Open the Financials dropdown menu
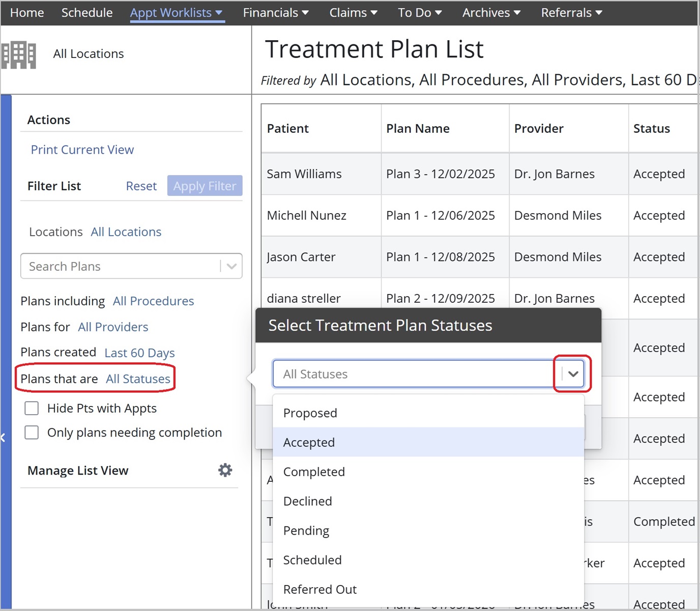This screenshot has height=611, width=700. tap(275, 13)
